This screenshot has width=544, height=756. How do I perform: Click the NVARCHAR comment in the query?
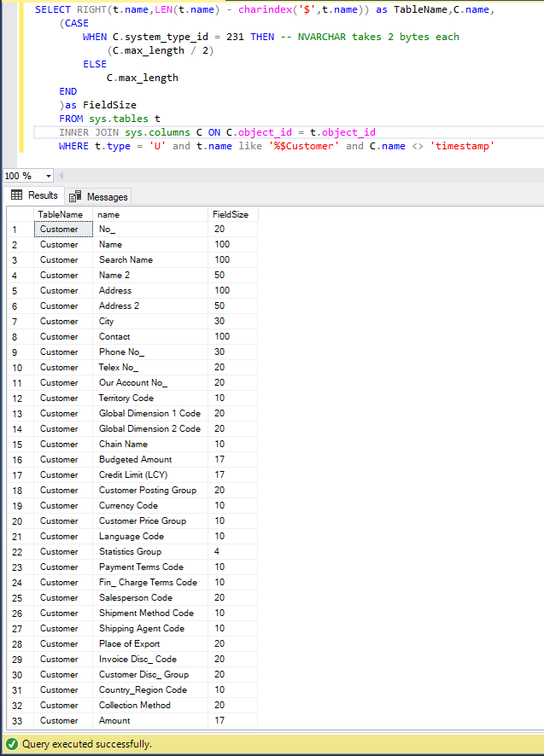point(370,38)
